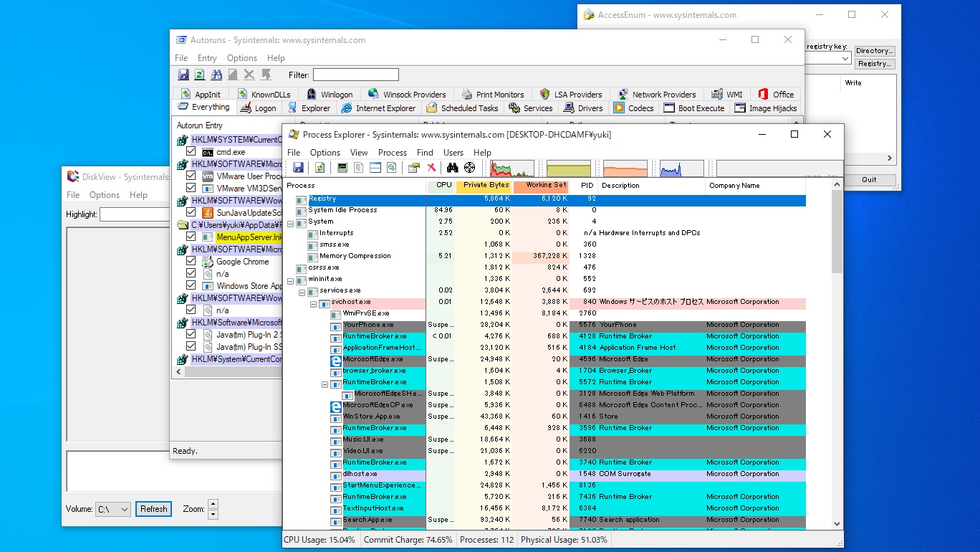This screenshot has width=980, height=552.
Task: Open Entry menu in Autoruns
Action: pyautogui.click(x=207, y=58)
